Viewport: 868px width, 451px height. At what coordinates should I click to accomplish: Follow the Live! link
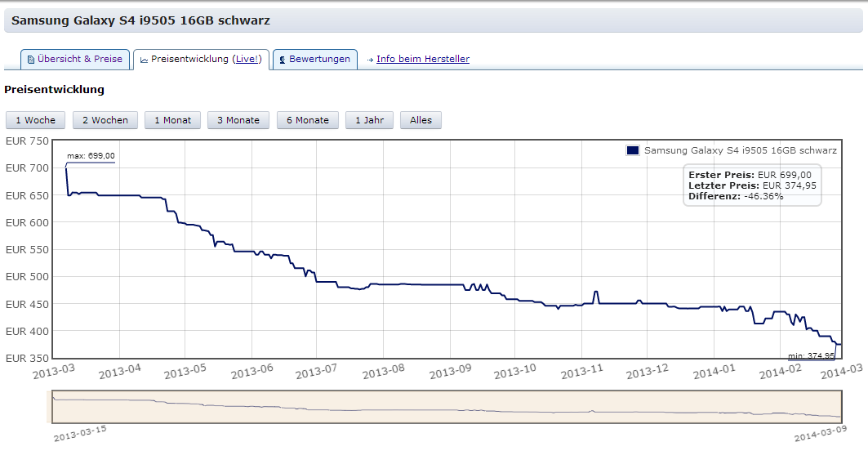[247, 59]
